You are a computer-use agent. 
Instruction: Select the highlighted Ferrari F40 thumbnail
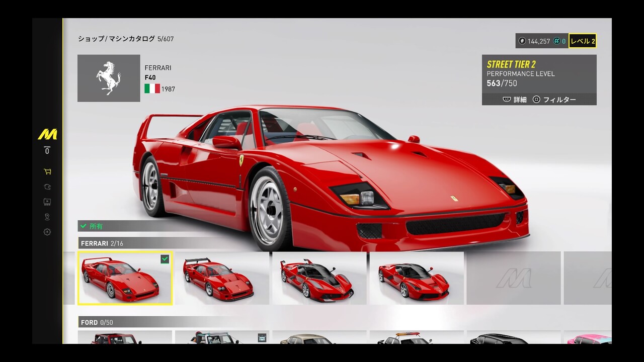[125, 278]
